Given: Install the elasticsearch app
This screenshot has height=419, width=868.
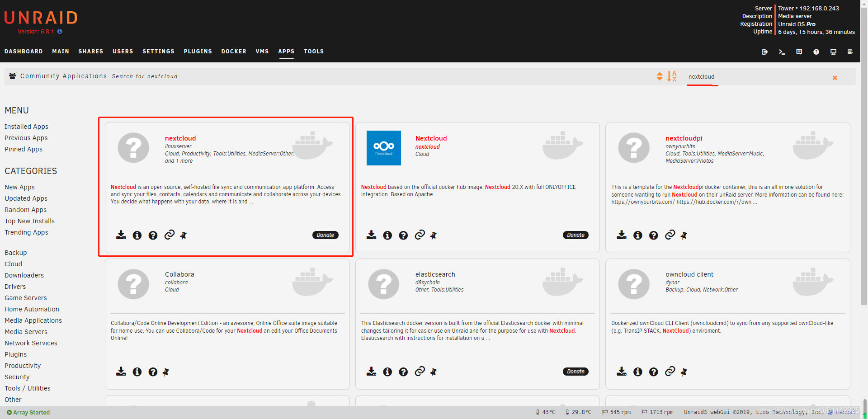Looking at the screenshot, I should pyautogui.click(x=372, y=372).
